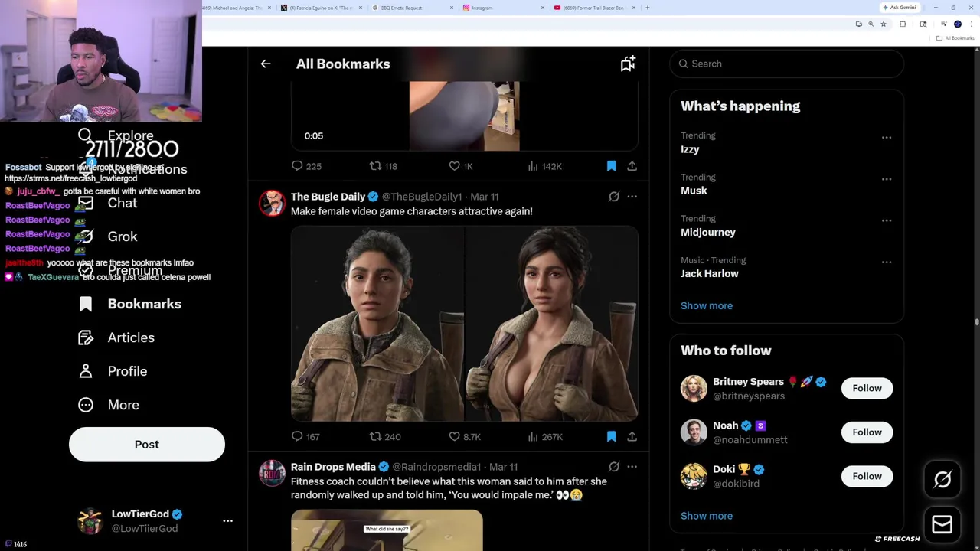Open more options for Izzy trend
Image resolution: width=980 pixels, height=551 pixels.
(887, 138)
